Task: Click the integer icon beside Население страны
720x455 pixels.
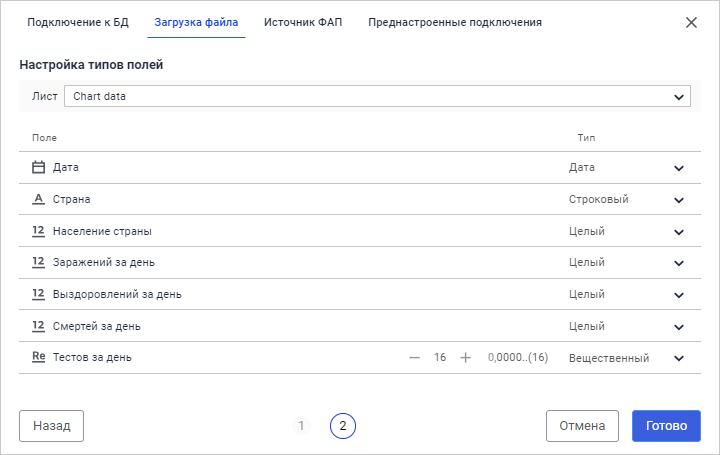Action: [x=39, y=231]
